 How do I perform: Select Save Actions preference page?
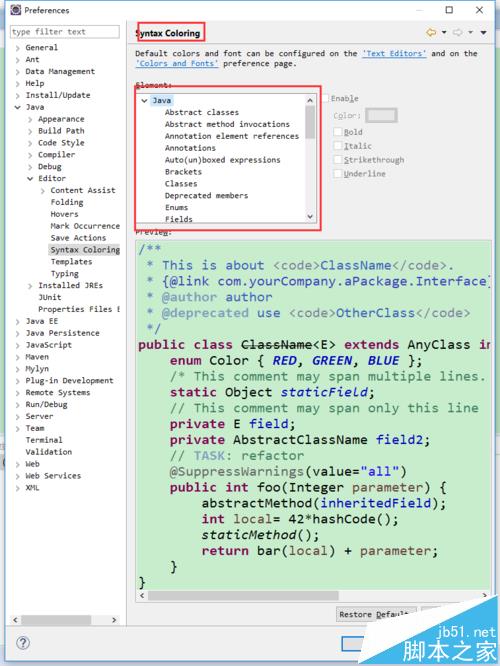point(78,238)
